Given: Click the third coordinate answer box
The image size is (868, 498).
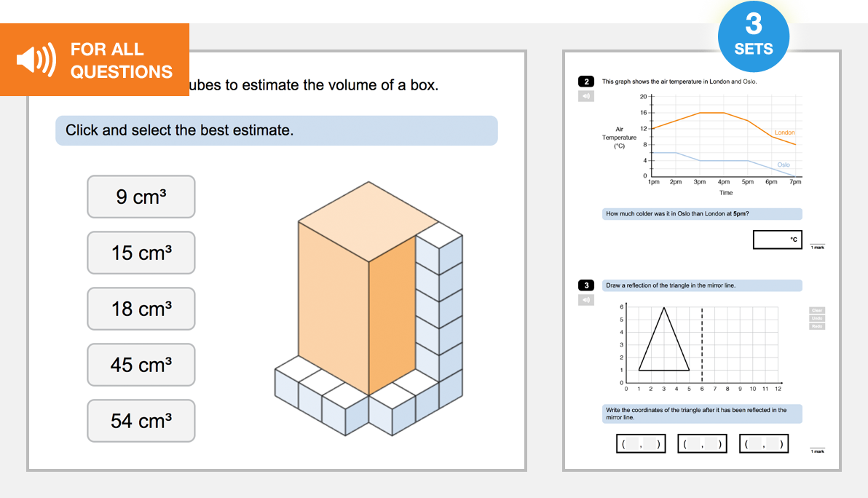Looking at the screenshot, I should click(763, 443).
